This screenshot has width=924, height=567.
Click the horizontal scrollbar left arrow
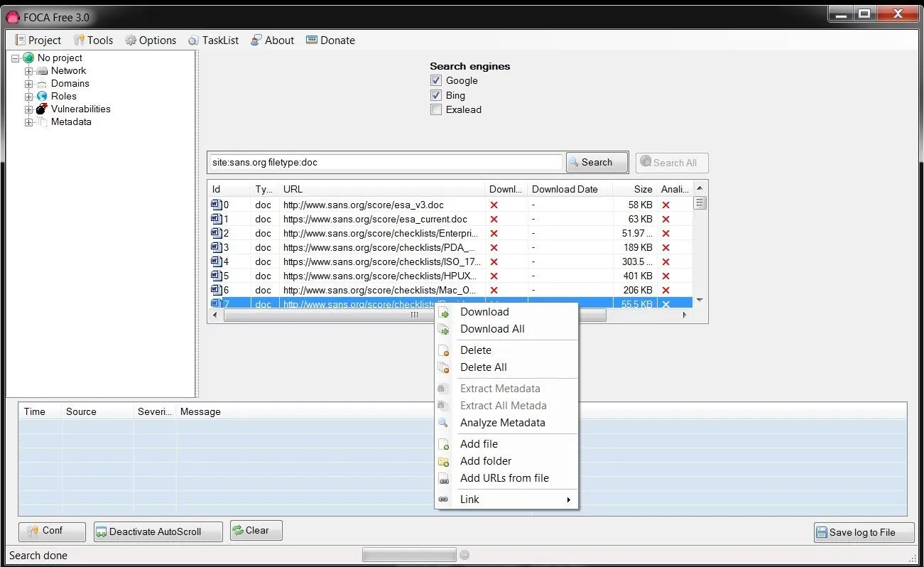tap(216, 315)
